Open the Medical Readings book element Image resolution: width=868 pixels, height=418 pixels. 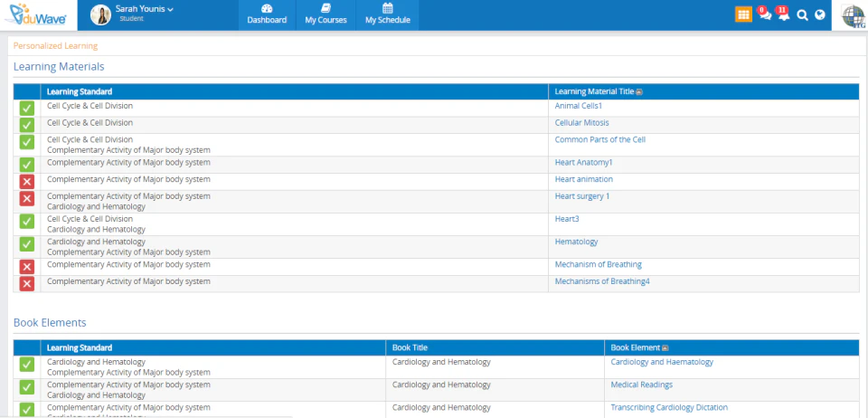pyautogui.click(x=642, y=385)
